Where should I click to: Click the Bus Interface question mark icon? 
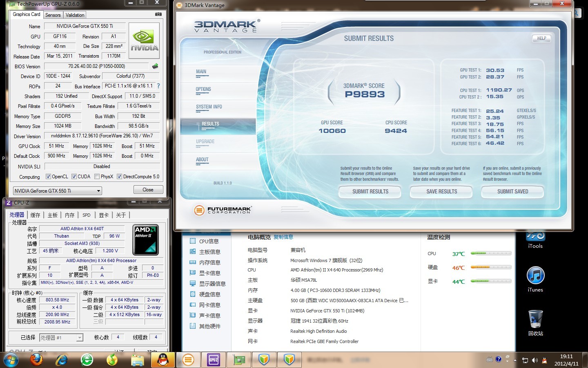click(x=158, y=86)
